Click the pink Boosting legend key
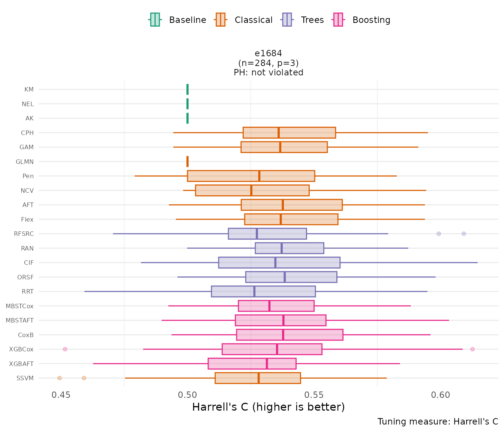This screenshot has width=504, height=432. point(338,20)
